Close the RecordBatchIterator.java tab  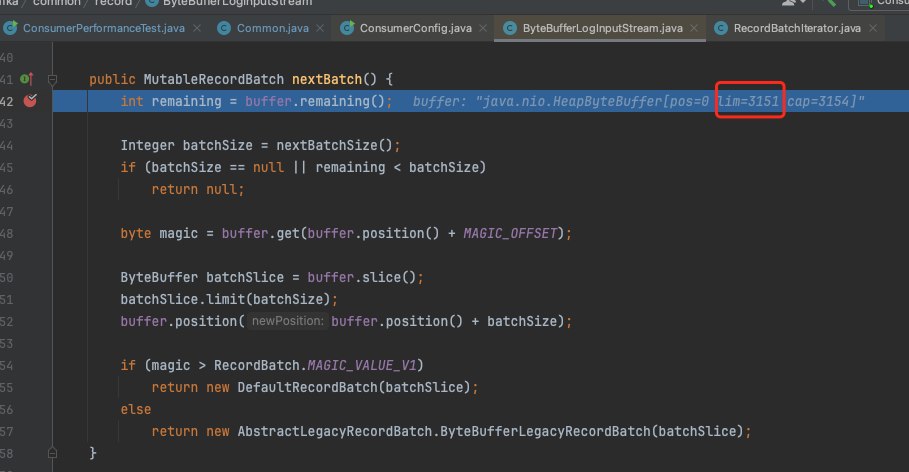[873, 28]
